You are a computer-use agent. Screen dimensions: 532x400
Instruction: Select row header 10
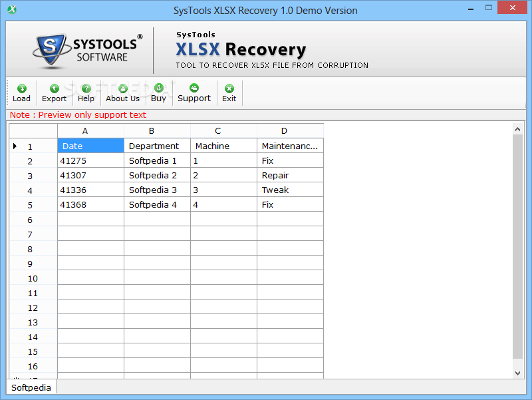click(33, 278)
